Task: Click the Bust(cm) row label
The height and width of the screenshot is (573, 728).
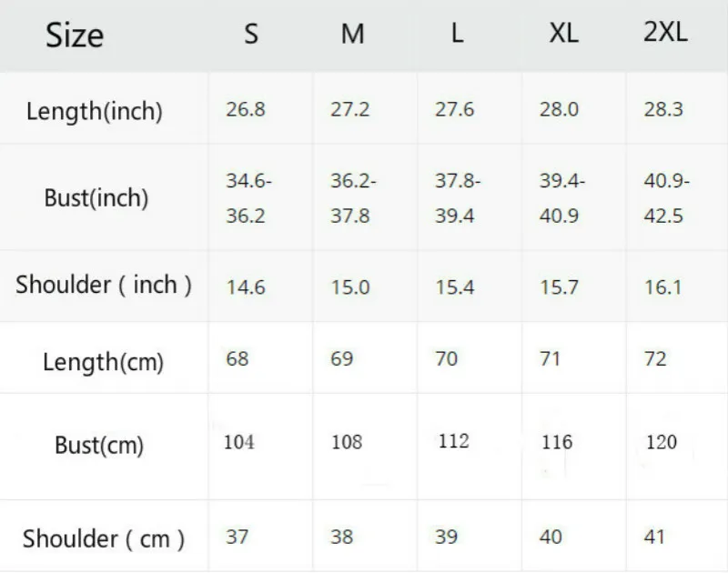Action: point(99,446)
